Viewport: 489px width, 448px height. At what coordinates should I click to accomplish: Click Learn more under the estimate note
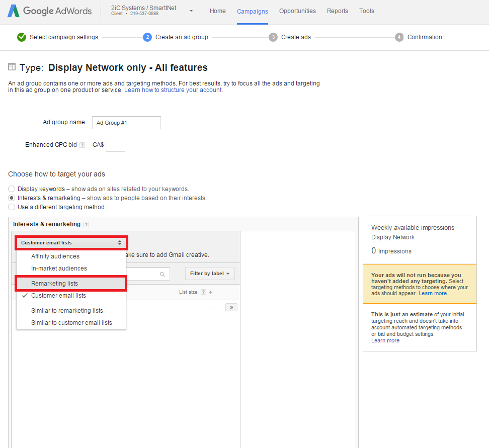point(385,341)
